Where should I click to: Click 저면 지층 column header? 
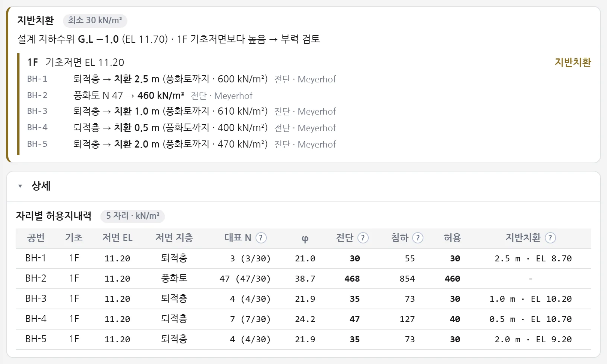click(x=174, y=238)
